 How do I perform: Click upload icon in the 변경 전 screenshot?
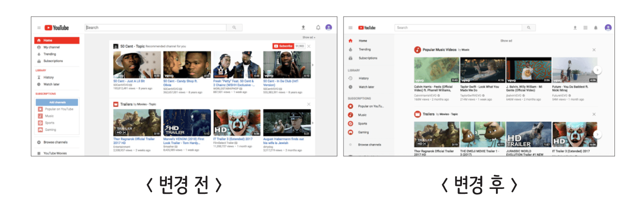coord(303,28)
